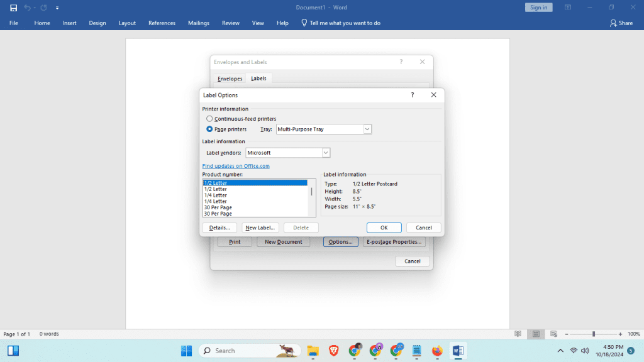644x362 pixels.
Task: Click the Ribbon Display Options icon
Action: click(x=568, y=8)
